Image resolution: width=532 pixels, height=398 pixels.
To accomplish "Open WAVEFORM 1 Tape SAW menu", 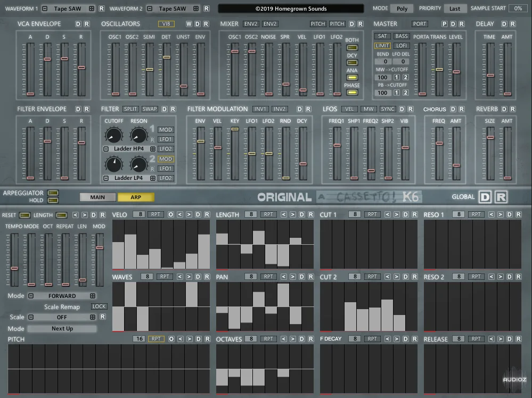I will 68,9.
